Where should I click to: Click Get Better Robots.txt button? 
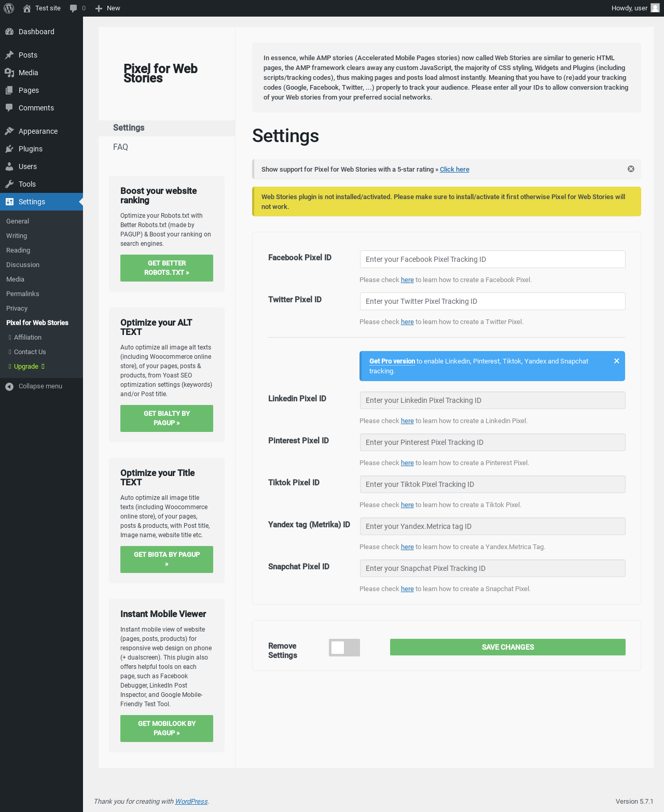pyautogui.click(x=167, y=268)
